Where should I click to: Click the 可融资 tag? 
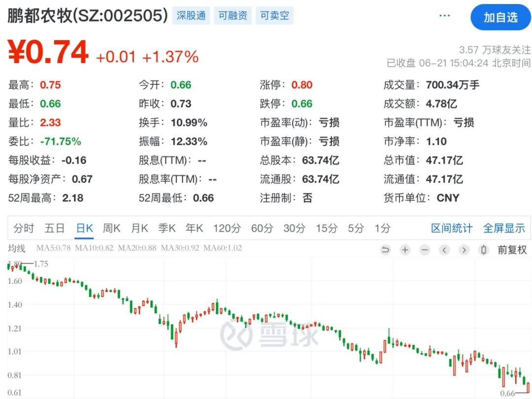(233, 16)
